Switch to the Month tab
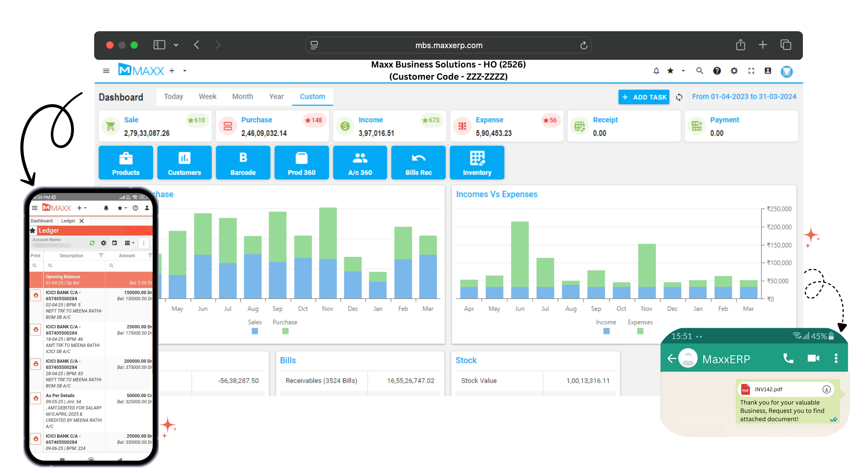Screen dimensions: 868x475 tap(242, 97)
